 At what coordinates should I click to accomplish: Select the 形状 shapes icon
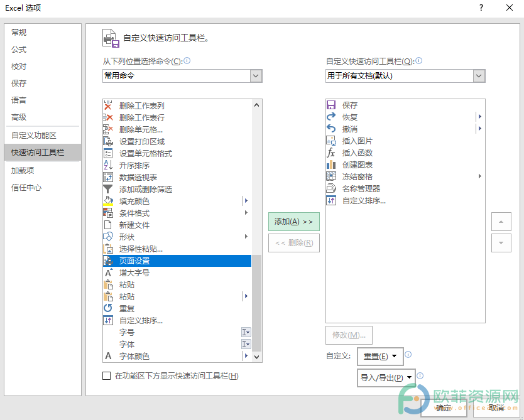[108, 237]
